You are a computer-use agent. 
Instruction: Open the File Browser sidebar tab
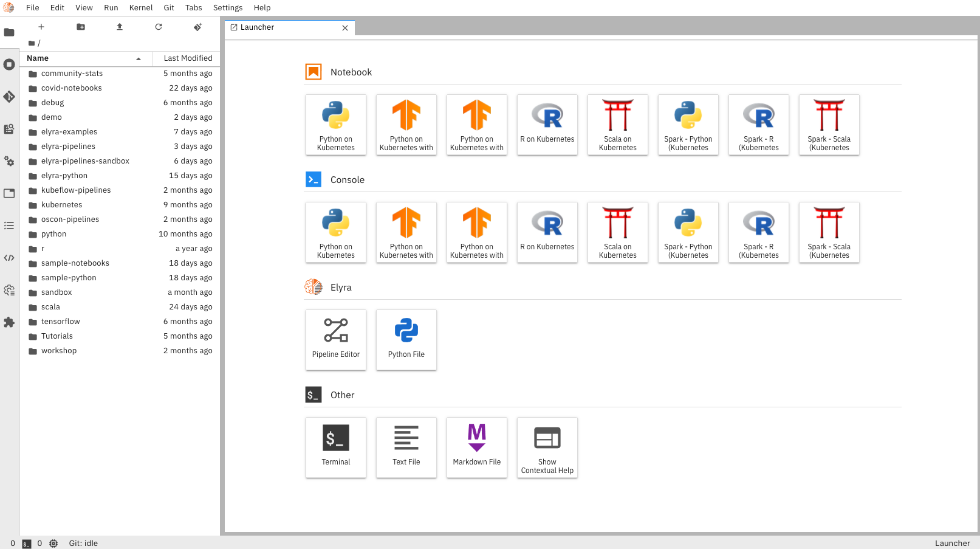coord(9,32)
